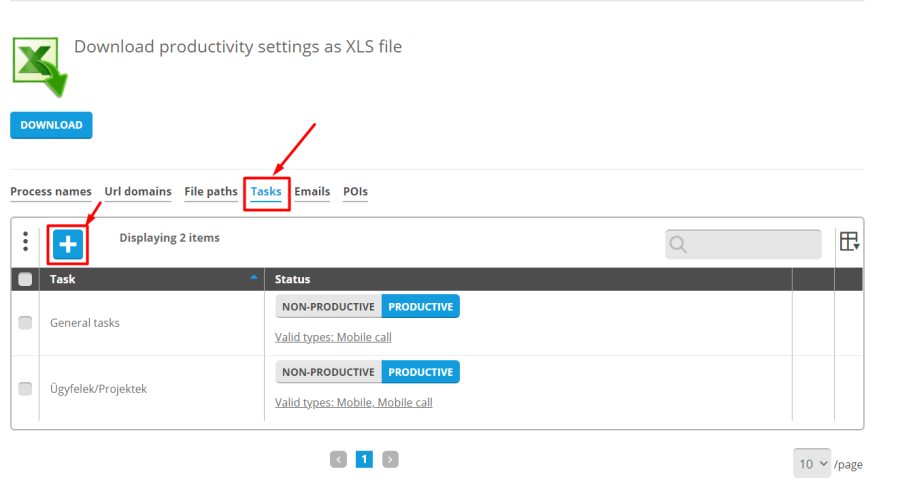Open the three-dot vertical options menu

click(25, 242)
